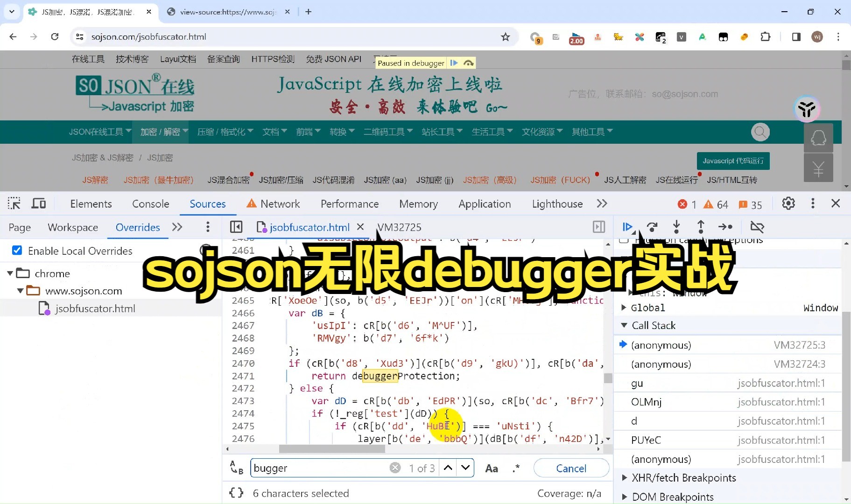Click the page search magnifier icon
The image size is (851, 504).
point(760,132)
